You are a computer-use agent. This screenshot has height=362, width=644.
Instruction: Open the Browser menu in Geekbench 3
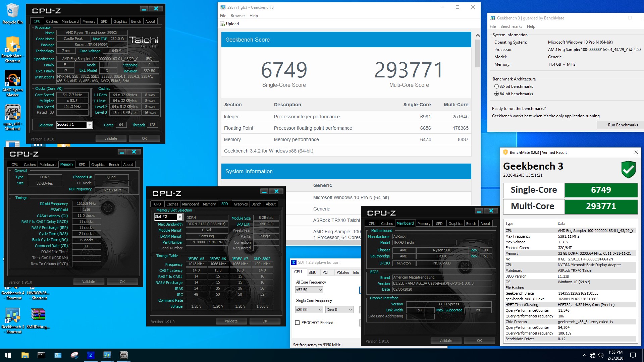pos(237,16)
